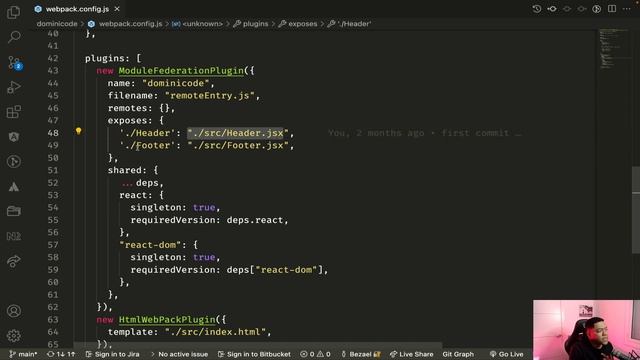Click line number 42 in the gutter
The image size is (640, 360).
tap(53, 58)
